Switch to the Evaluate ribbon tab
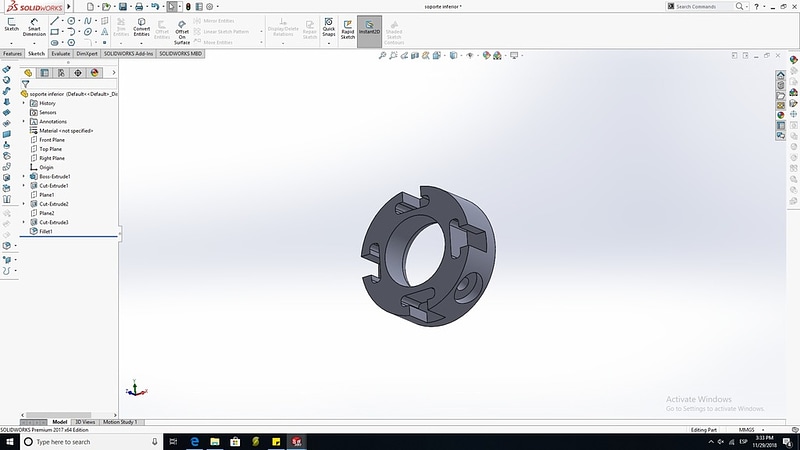The image size is (800, 450). coord(60,54)
